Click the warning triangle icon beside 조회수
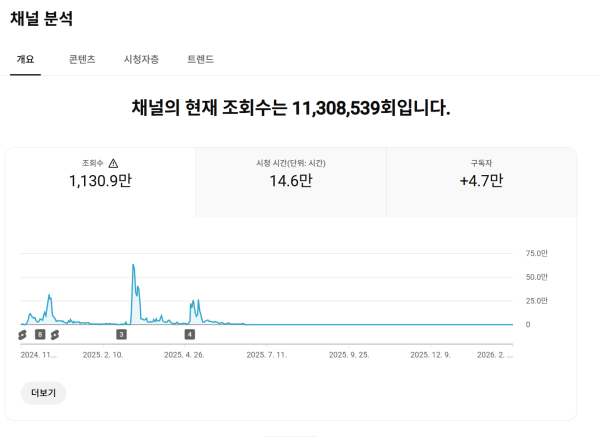The image size is (600, 448). pyautogui.click(x=113, y=163)
